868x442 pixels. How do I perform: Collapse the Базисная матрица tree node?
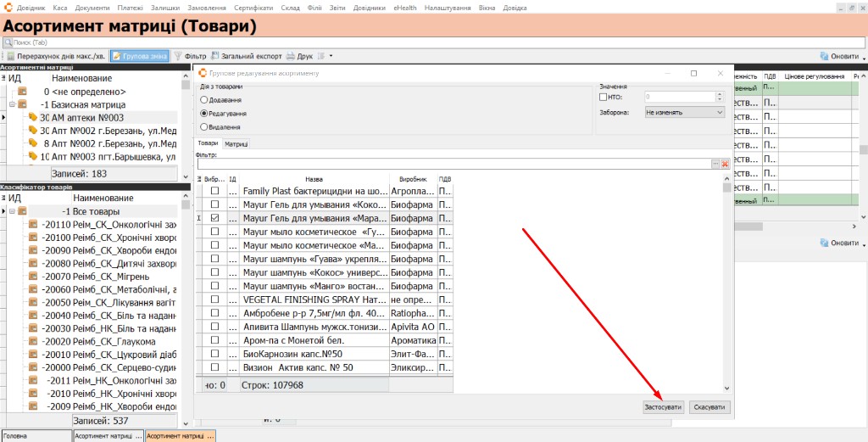[x=12, y=104]
